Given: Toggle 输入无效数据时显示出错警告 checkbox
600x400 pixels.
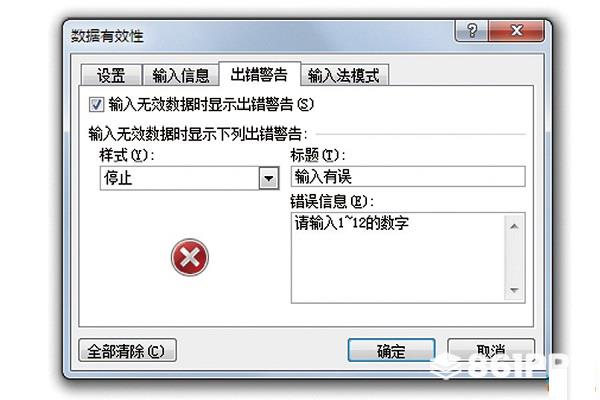Looking at the screenshot, I should click(x=96, y=104).
